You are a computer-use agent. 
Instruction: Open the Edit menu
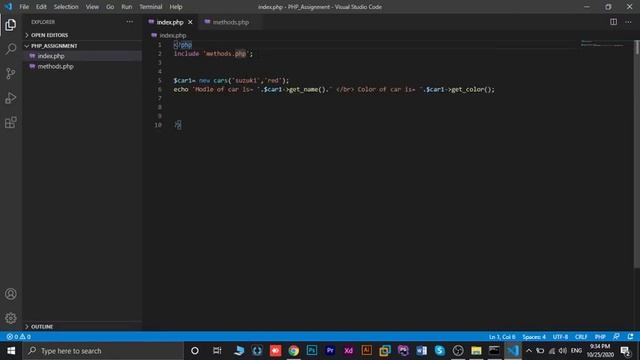tap(41, 7)
